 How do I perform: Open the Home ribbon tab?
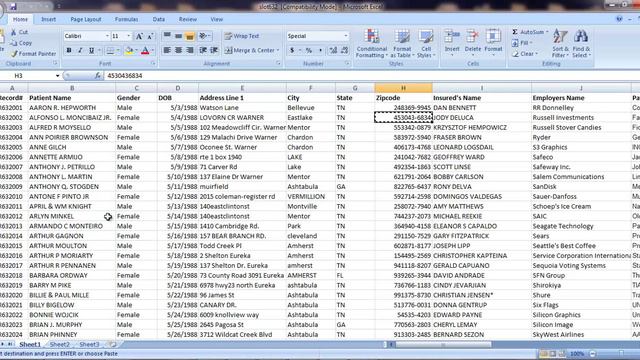pyautogui.click(x=20, y=19)
